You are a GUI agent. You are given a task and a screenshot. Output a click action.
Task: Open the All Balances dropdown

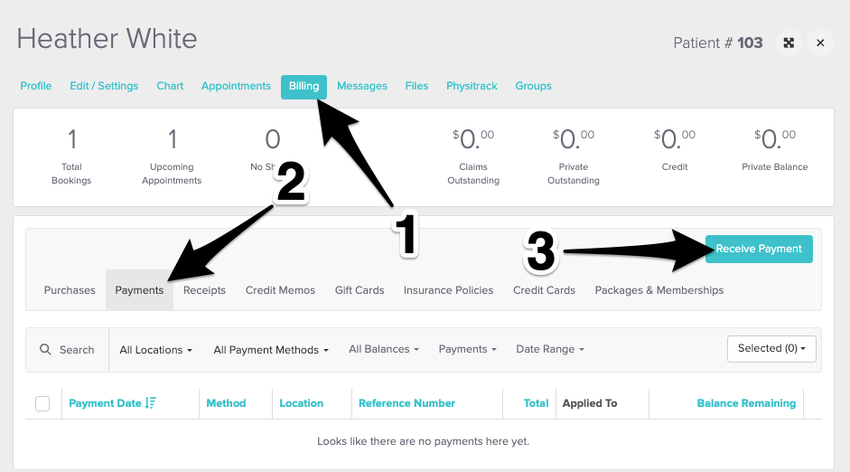383,349
